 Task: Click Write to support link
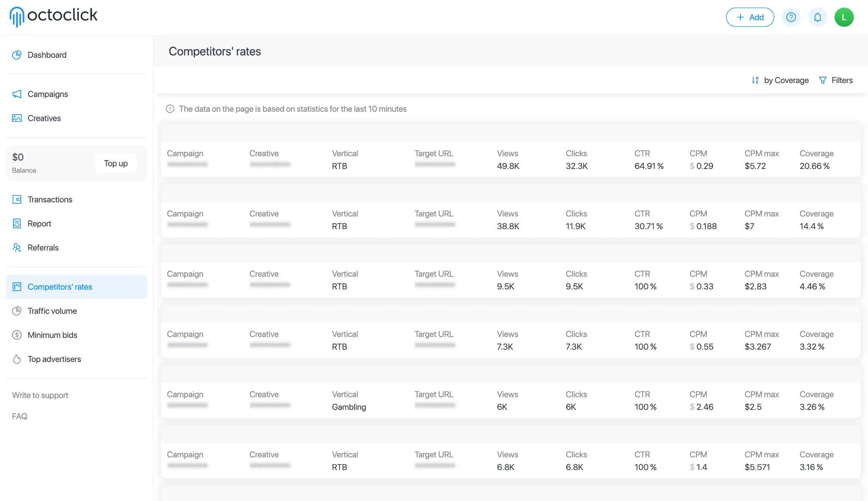40,395
